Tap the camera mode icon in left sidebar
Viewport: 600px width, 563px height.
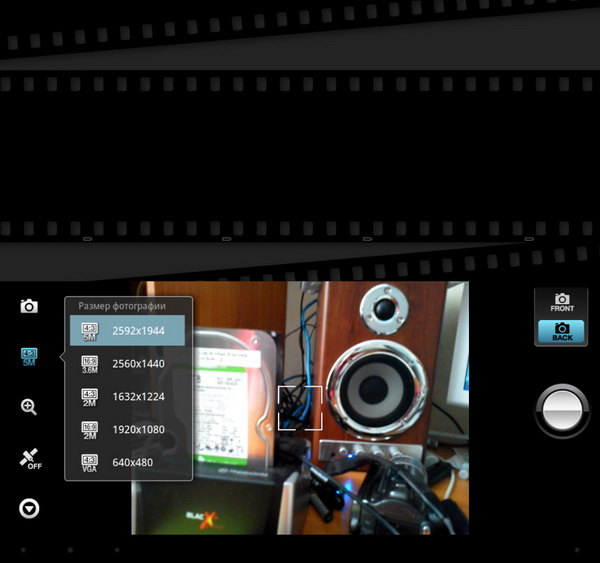coord(29,306)
